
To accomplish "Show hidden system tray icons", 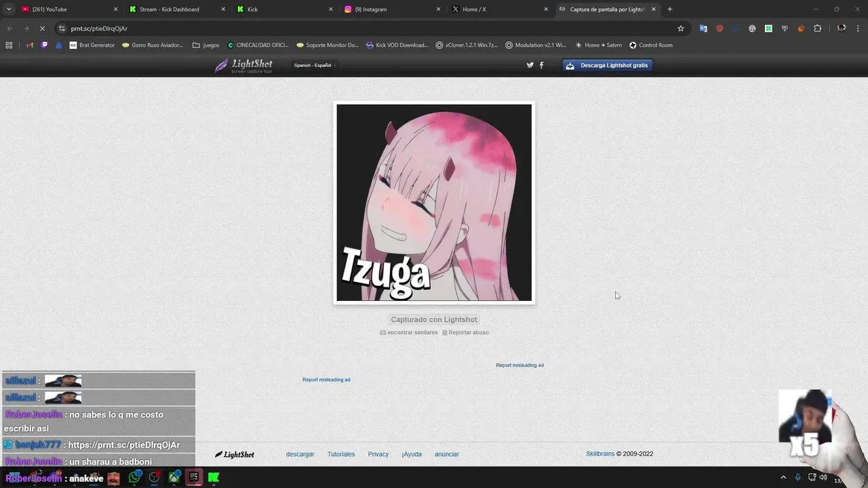I will coord(783,477).
